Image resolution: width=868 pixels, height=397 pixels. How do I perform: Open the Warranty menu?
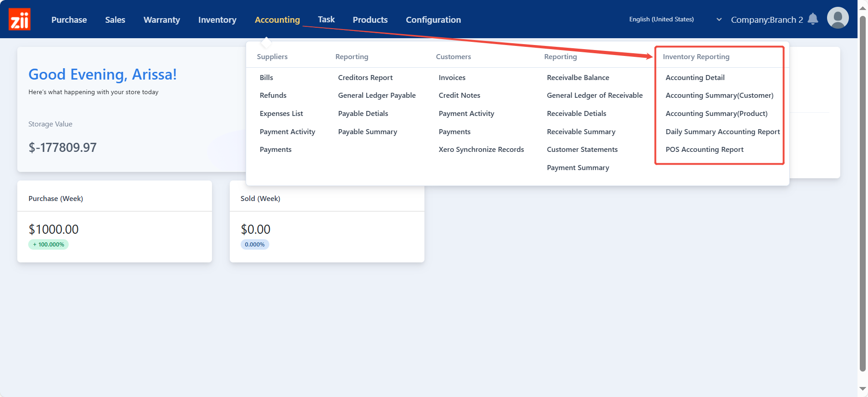tap(162, 20)
